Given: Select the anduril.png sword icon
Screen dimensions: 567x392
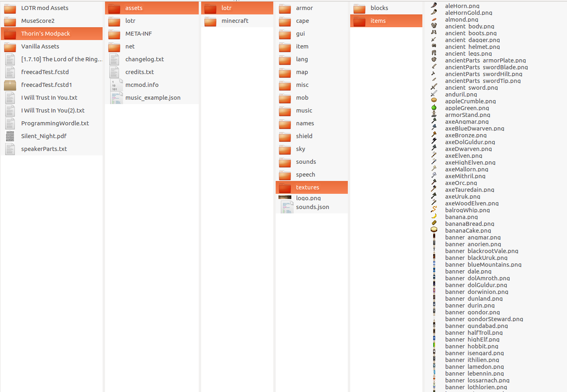Looking at the screenshot, I should tap(434, 94).
